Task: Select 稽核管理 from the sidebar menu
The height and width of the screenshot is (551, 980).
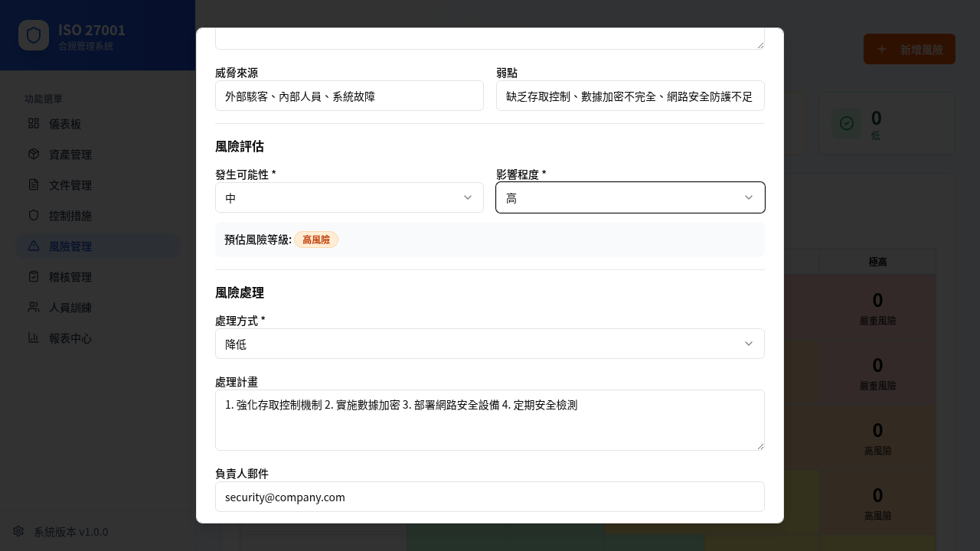Action: 70,277
